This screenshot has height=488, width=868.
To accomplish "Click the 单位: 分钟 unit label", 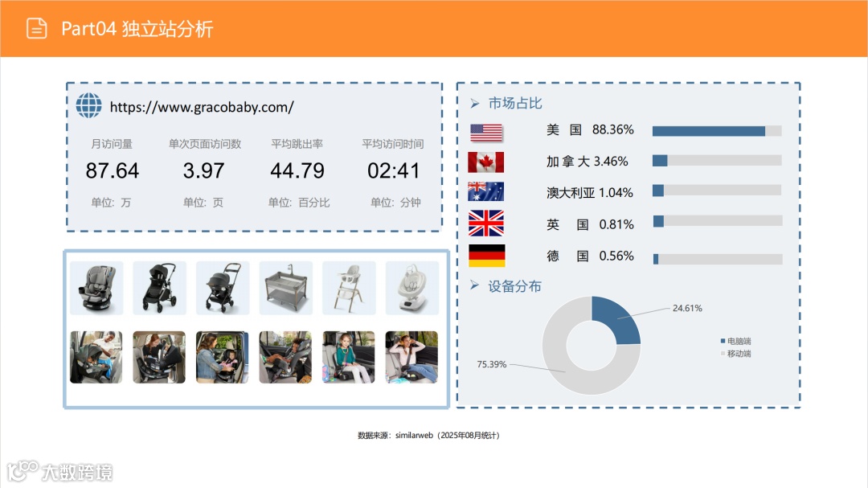I will 395,203.
